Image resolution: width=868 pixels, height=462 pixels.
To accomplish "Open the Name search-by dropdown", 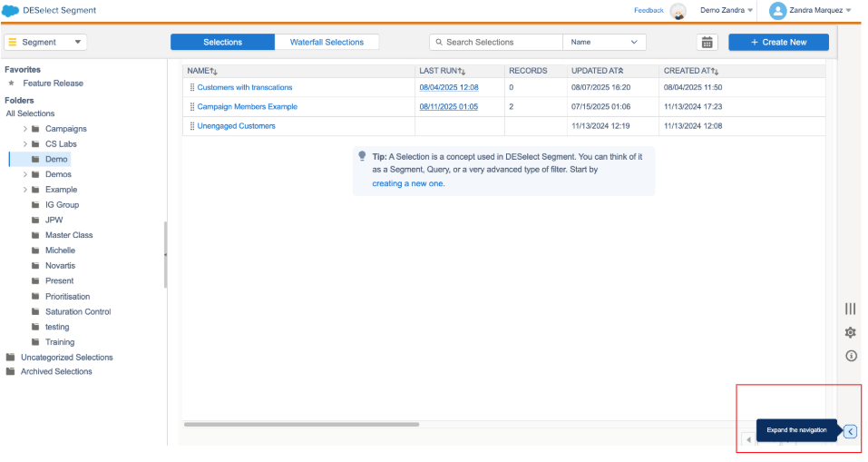I will [604, 42].
